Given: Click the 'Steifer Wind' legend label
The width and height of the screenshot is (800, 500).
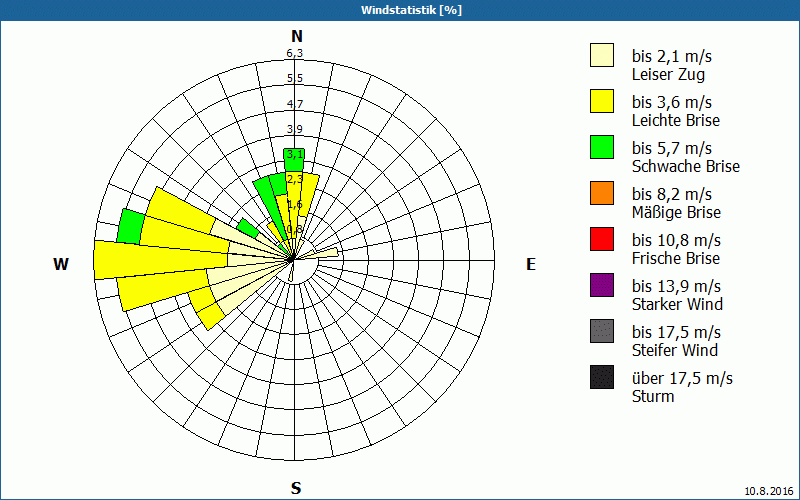Looking at the screenshot, I should [x=675, y=350].
